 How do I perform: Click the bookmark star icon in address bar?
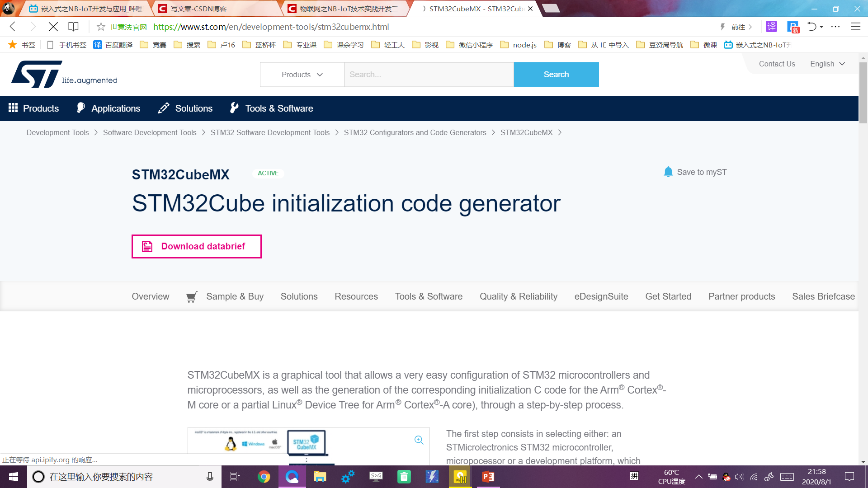tap(101, 27)
